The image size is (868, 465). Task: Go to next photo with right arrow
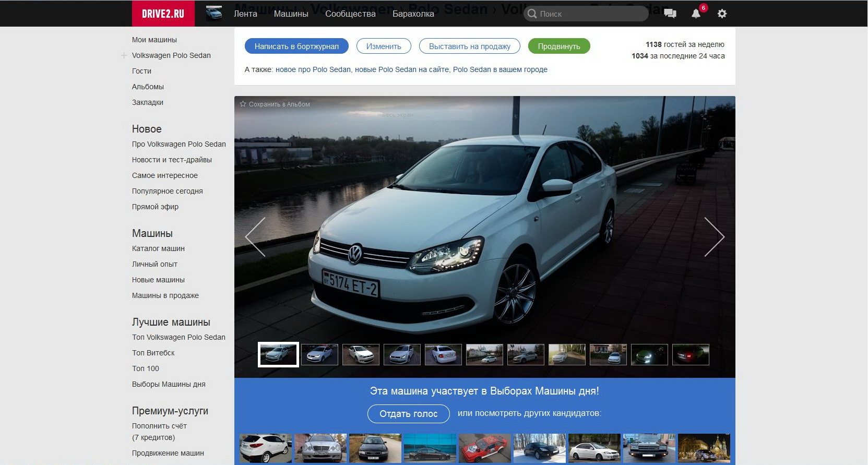(715, 237)
